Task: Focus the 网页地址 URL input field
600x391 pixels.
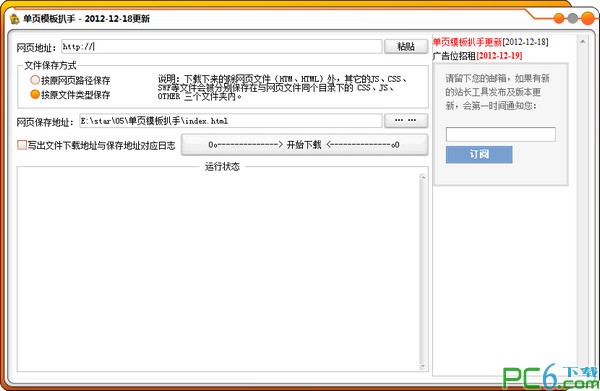Action: pos(222,47)
